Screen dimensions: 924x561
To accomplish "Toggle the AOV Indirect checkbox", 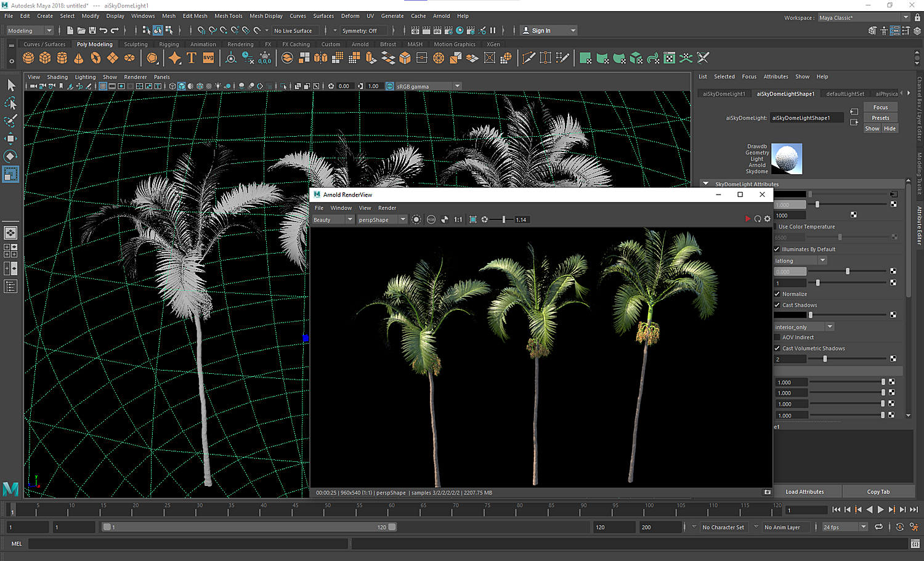I will [777, 337].
